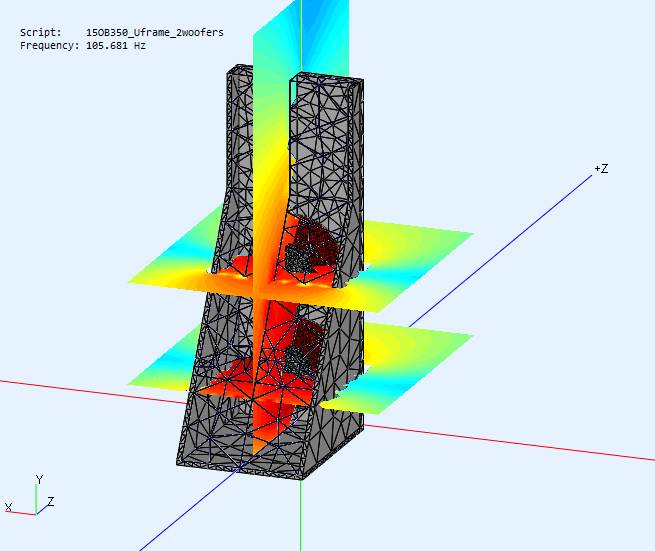This screenshot has height=551, width=655.
Task: Click the script name 15OB350_Uframe_2woofers
Action: point(155,33)
